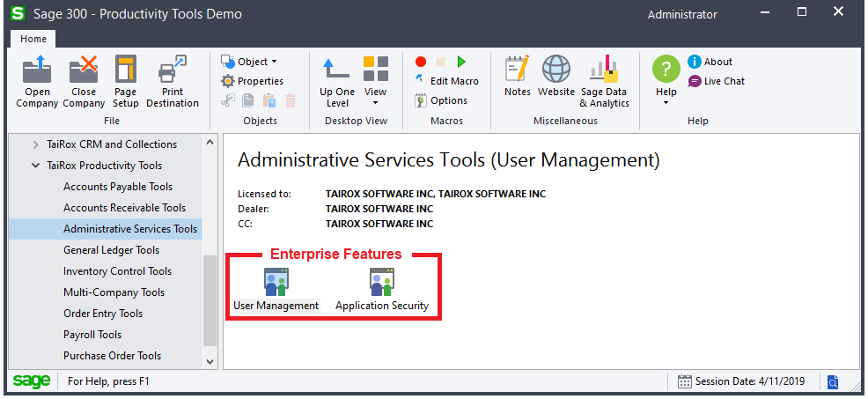Viewport: 868px width, 399px height.
Task: Launch the Application Security icon
Action: point(381,284)
